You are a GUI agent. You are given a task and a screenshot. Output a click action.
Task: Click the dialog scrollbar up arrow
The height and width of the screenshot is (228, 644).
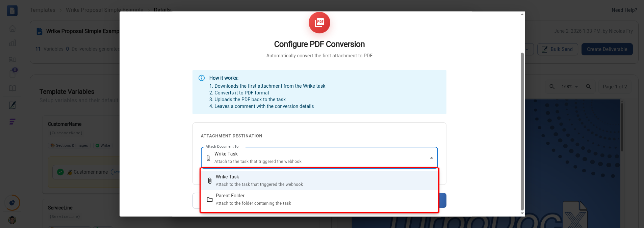522,14
